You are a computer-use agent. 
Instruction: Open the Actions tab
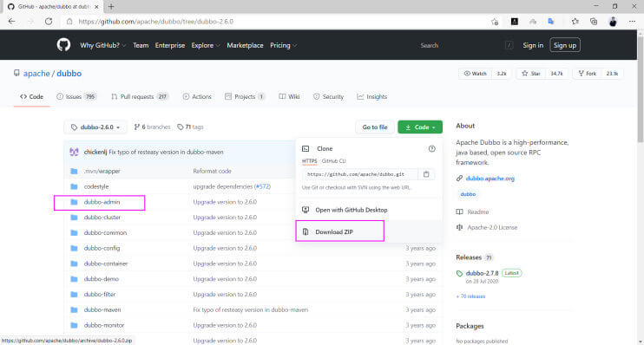pyautogui.click(x=197, y=97)
